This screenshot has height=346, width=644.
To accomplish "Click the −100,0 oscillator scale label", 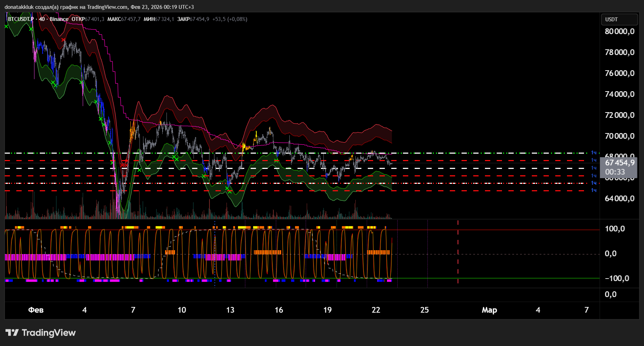I will (617, 279).
